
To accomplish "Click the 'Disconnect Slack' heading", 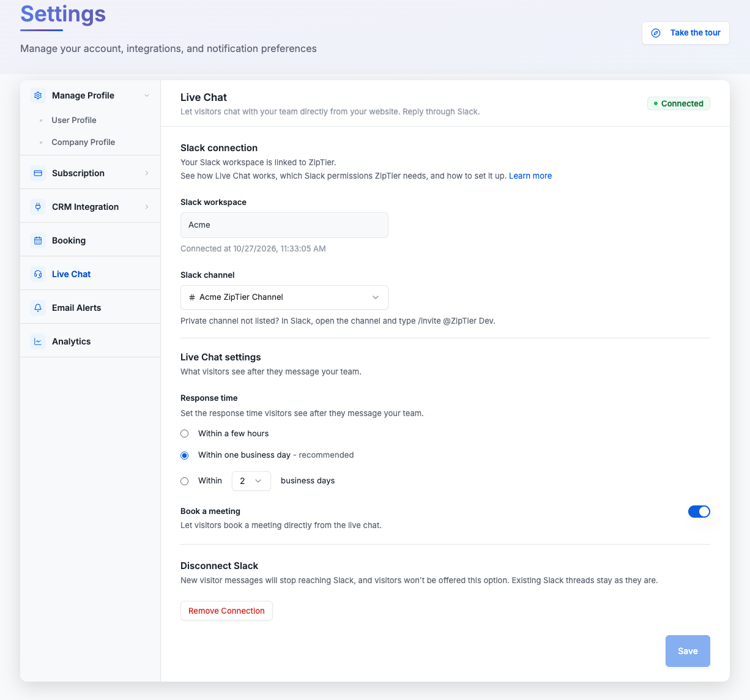I will coord(219,565).
